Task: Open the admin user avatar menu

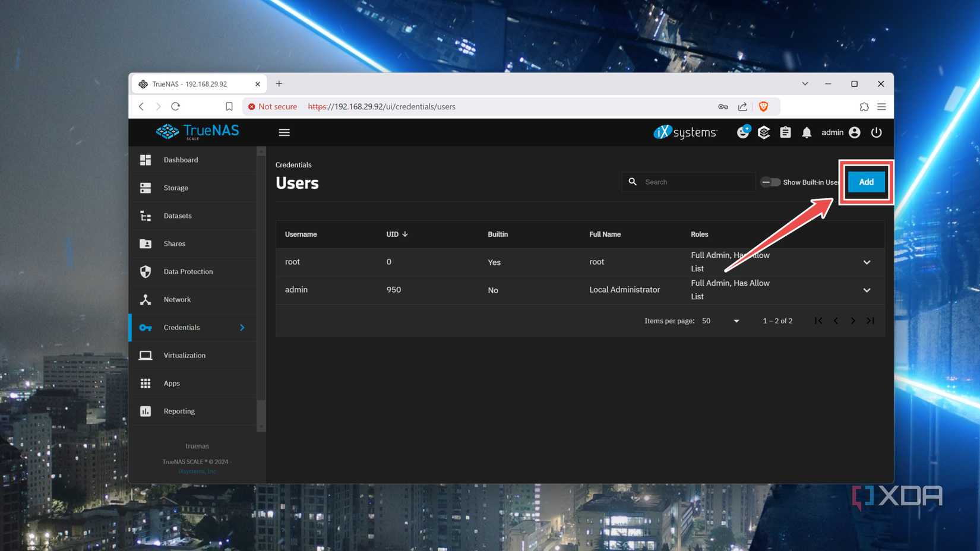Action: pyautogui.click(x=854, y=132)
